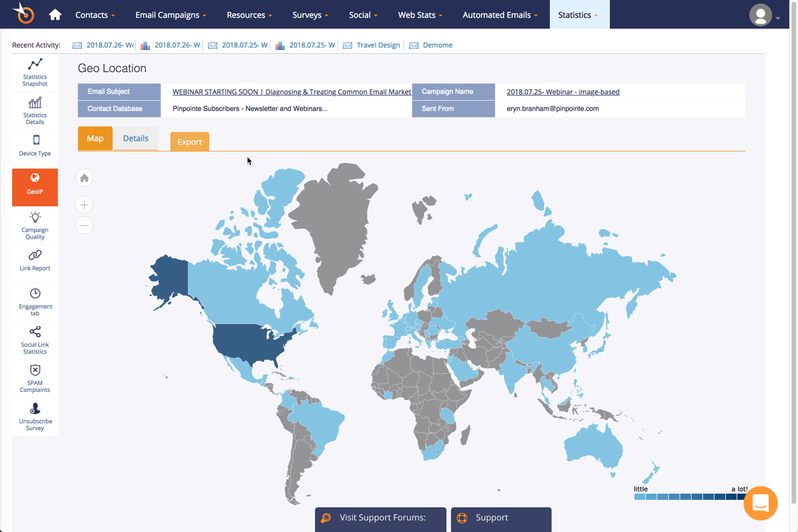Go to the home page icon
Viewport: 798px width, 532px height.
[55, 15]
